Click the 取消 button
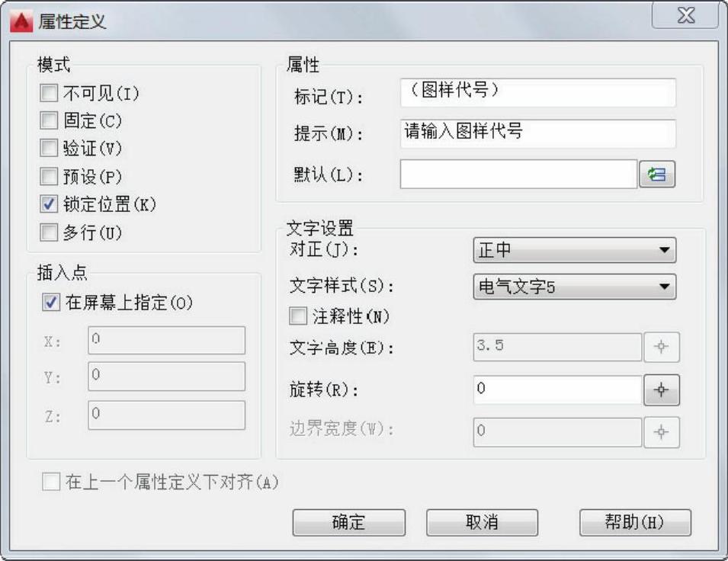The width and height of the screenshot is (728, 561). tap(482, 522)
